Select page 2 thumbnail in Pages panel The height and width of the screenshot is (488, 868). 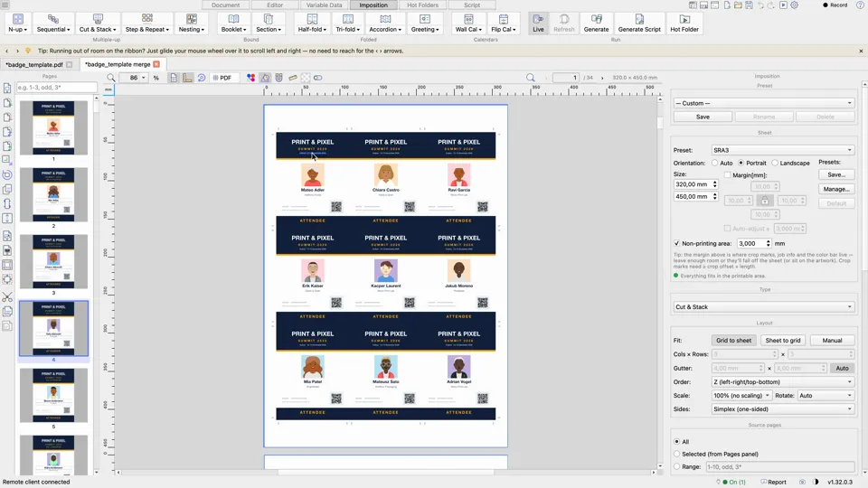click(53, 195)
